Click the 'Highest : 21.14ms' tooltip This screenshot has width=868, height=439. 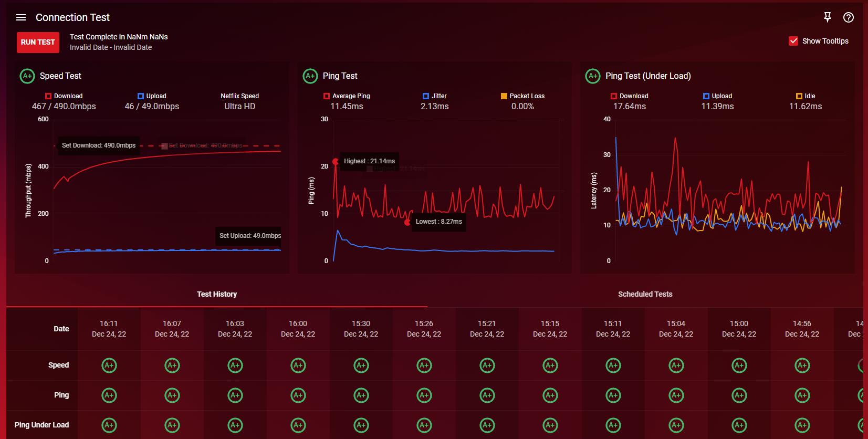tap(369, 161)
